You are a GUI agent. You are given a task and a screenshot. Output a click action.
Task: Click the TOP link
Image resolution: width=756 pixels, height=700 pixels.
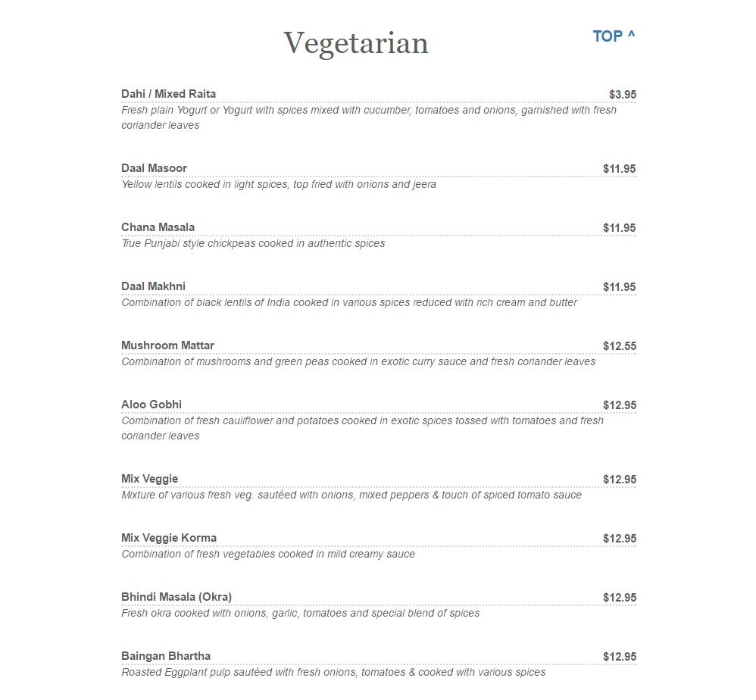[x=614, y=36]
